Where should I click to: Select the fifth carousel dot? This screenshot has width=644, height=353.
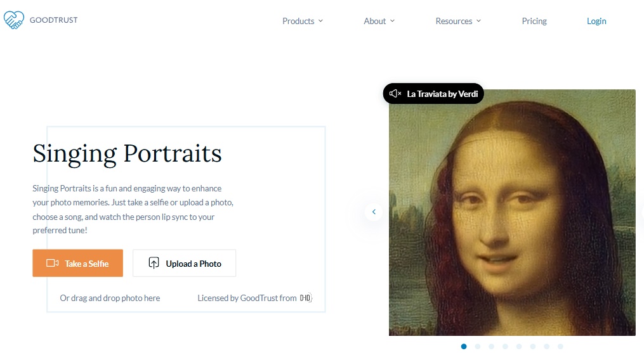[519, 347]
